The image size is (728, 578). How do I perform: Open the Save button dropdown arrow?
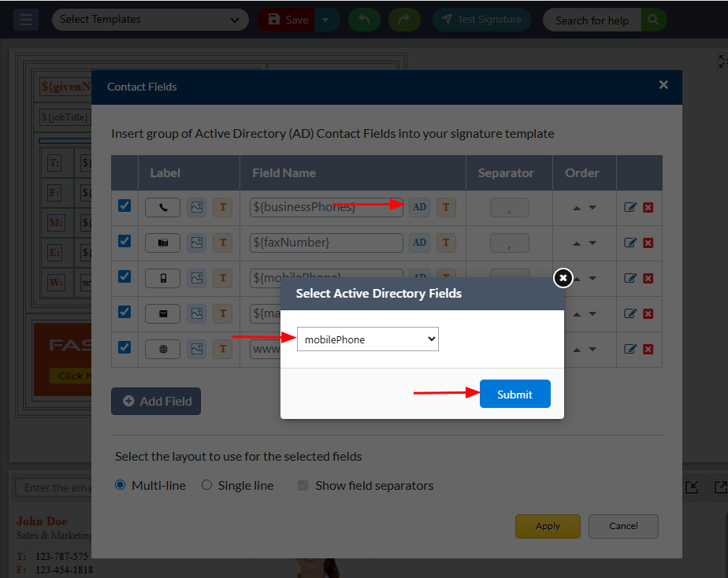[328, 20]
